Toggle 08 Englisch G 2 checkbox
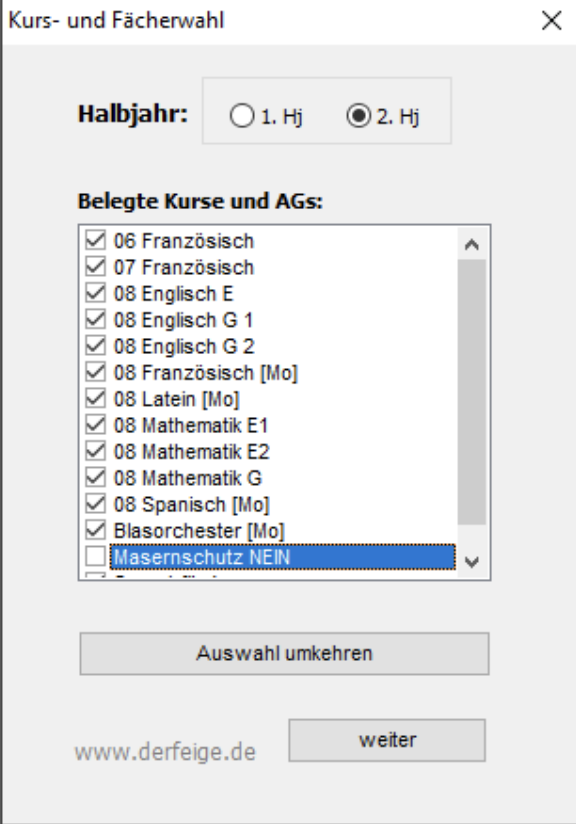Viewport: 576px width, 824px height. [x=96, y=345]
